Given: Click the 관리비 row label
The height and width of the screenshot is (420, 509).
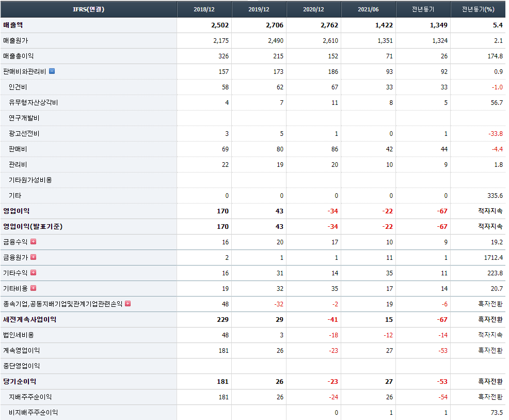Looking at the screenshot, I should click(18, 165).
